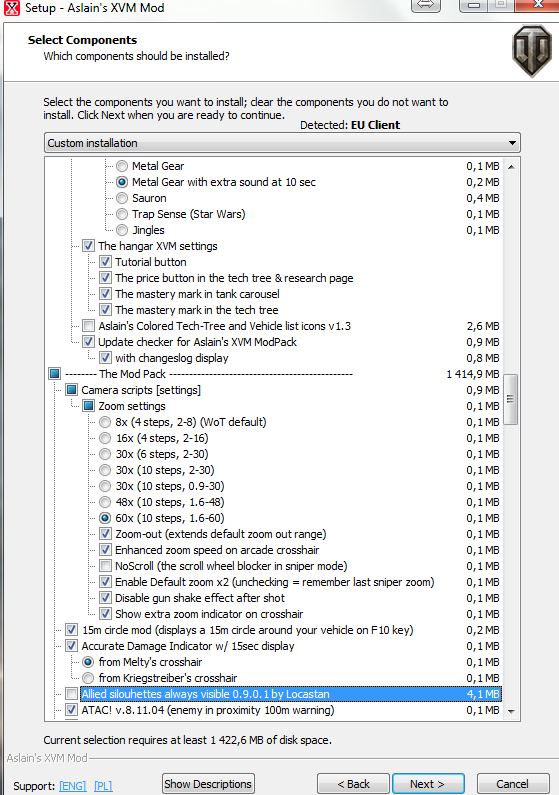Toggle mastery mark in the tech tree
The width and height of the screenshot is (559, 795).
(x=105, y=310)
